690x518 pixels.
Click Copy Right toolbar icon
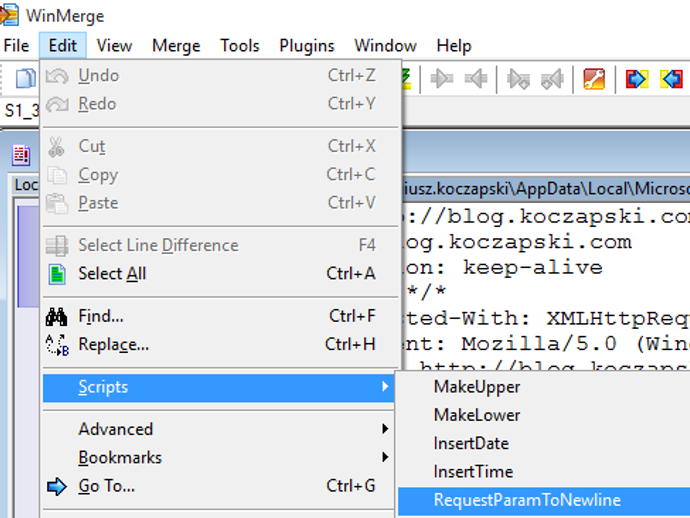pyautogui.click(x=442, y=79)
